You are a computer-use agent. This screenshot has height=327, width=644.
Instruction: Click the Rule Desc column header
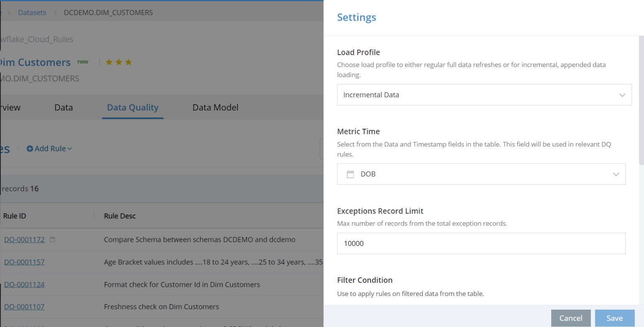(x=120, y=216)
